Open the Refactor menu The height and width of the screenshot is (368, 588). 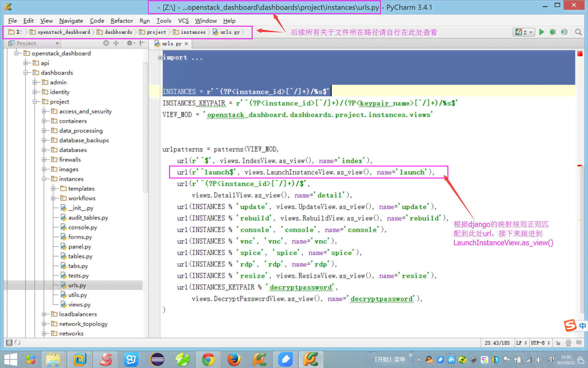[122, 21]
